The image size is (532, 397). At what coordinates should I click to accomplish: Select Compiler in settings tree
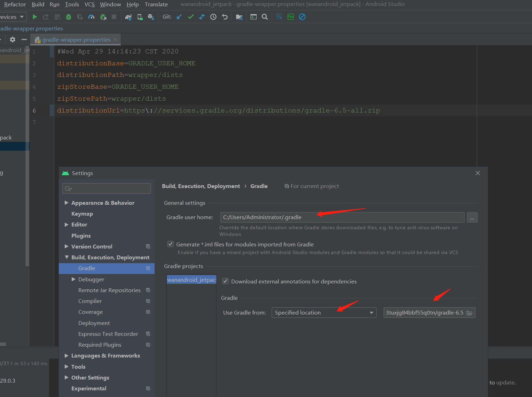click(90, 301)
